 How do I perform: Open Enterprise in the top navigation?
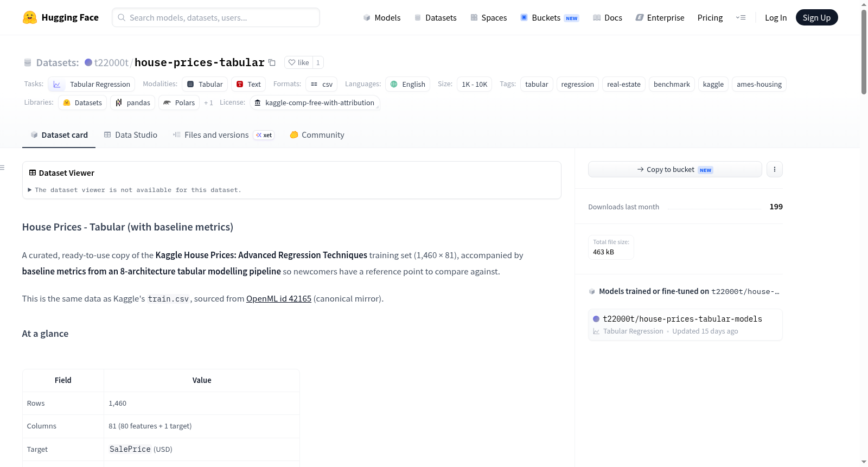660,18
